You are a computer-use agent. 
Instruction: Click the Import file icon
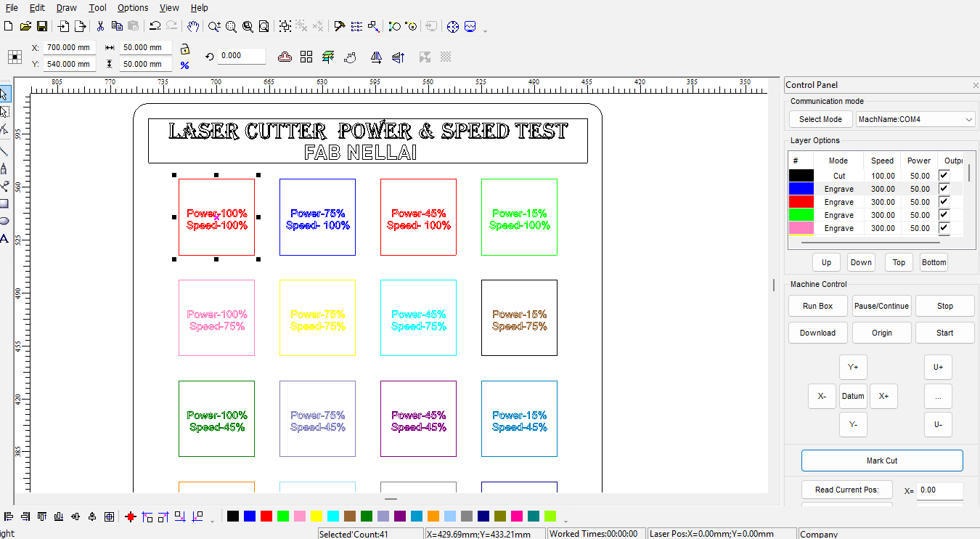64,26
